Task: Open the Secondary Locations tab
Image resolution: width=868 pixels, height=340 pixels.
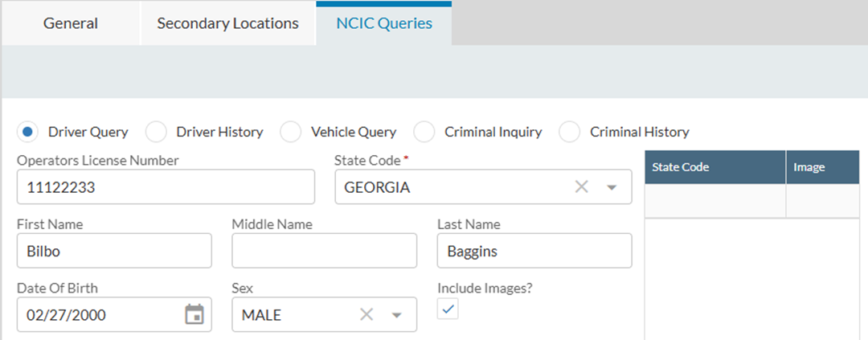Action: 227,23
